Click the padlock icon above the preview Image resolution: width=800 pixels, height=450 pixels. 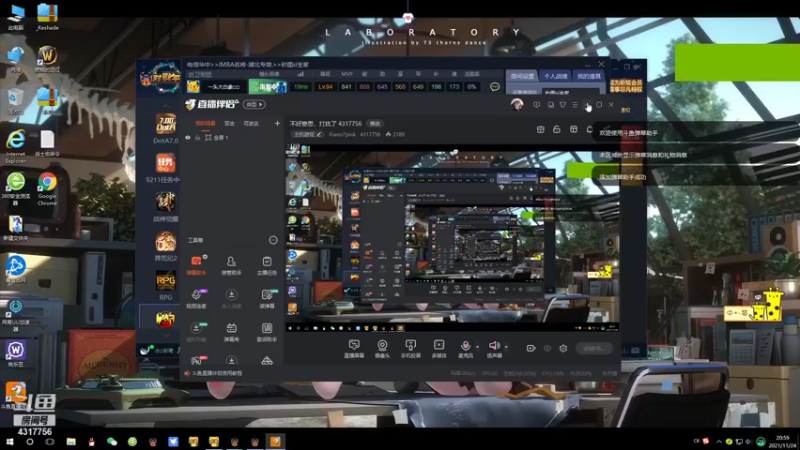click(557, 130)
